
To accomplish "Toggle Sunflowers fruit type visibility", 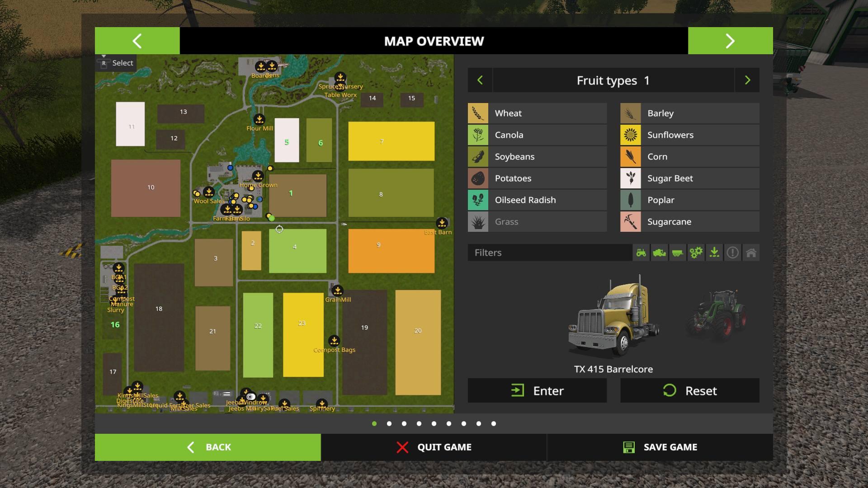I will (689, 135).
